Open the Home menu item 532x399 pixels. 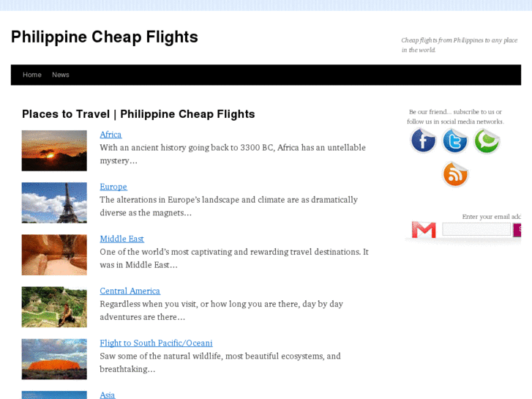[32, 75]
